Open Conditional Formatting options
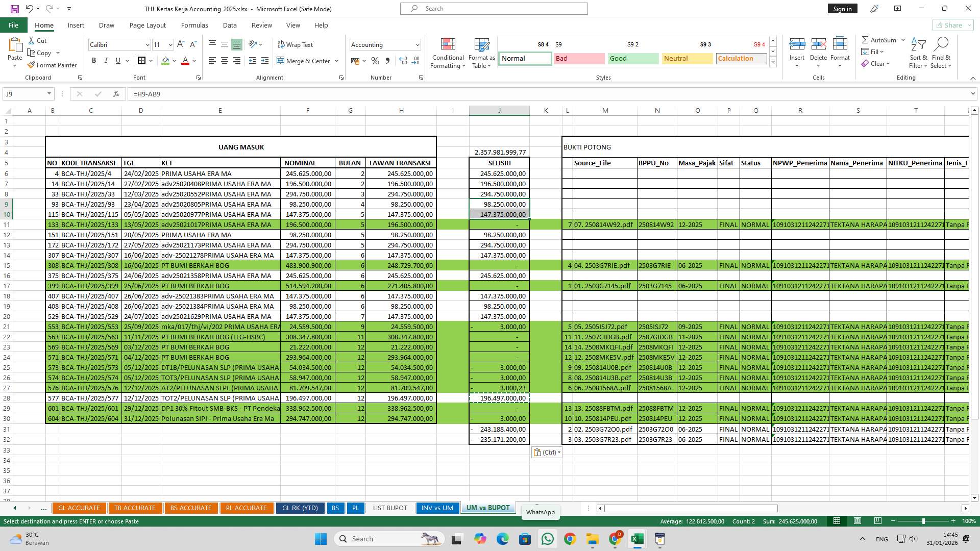 [x=448, y=53]
